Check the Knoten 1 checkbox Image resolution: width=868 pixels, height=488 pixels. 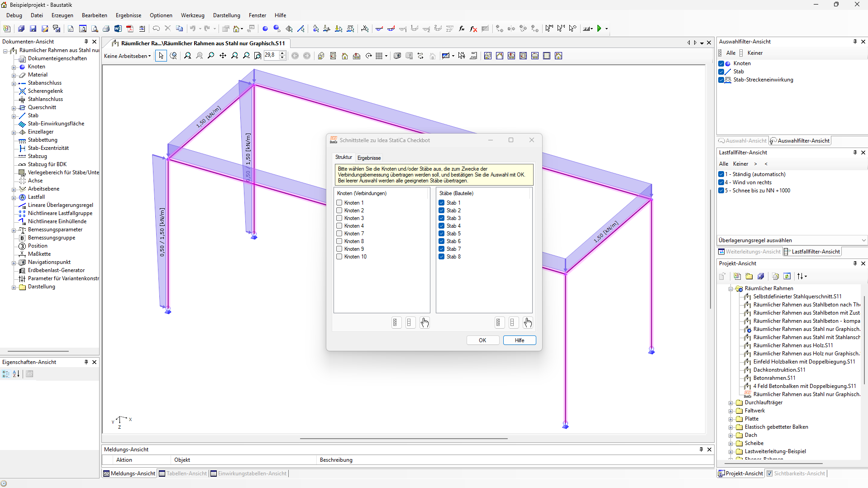tap(339, 203)
